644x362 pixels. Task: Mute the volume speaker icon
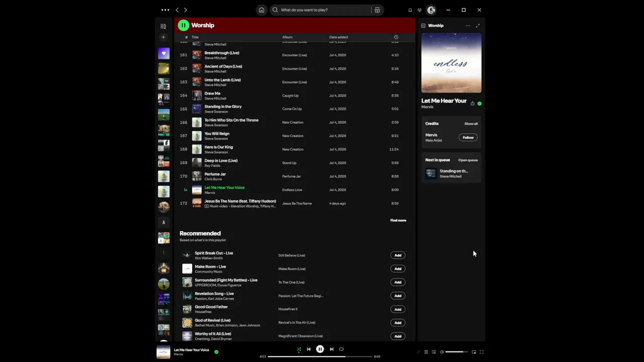coord(442,352)
